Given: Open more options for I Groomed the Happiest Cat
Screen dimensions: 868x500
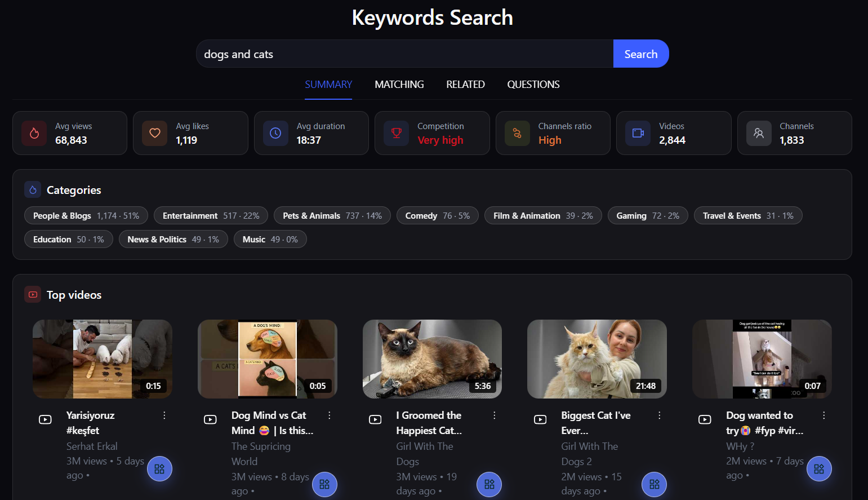Looking at the screenshot, I should point(495,415).
